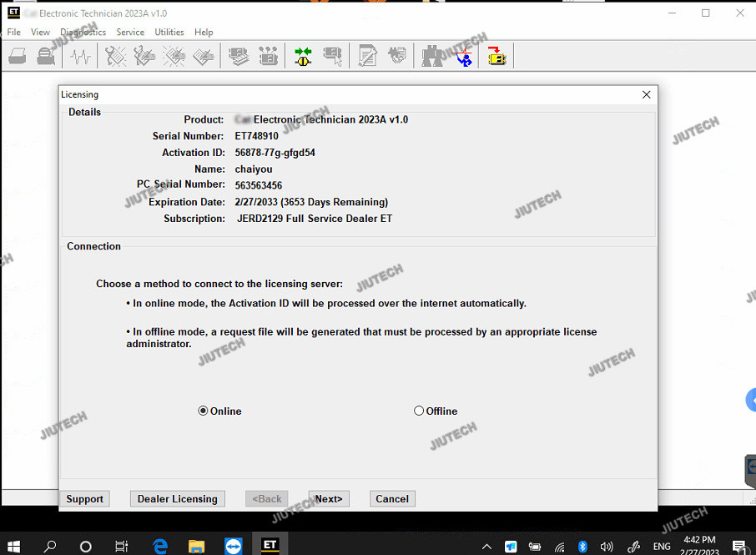
Task: Open File Explorer from the taskbar
Action: (x=196, y=546)
